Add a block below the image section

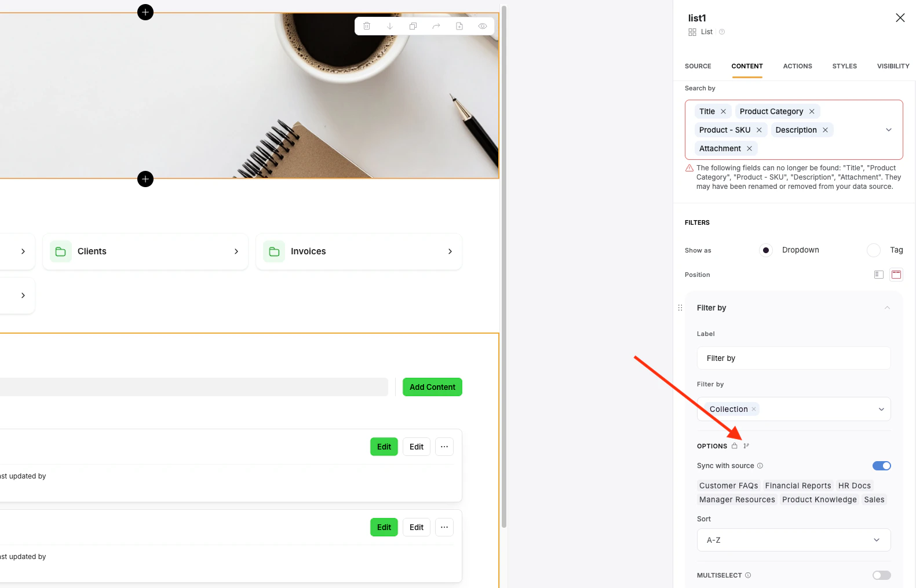coord(145,179)
